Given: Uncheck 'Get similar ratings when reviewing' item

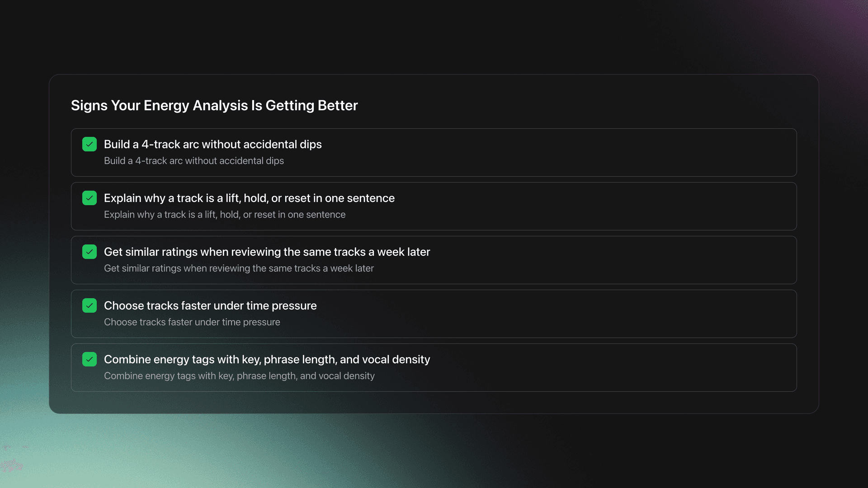Looking at the screenshot, I should pyautogui.click(x=89, y=252).
